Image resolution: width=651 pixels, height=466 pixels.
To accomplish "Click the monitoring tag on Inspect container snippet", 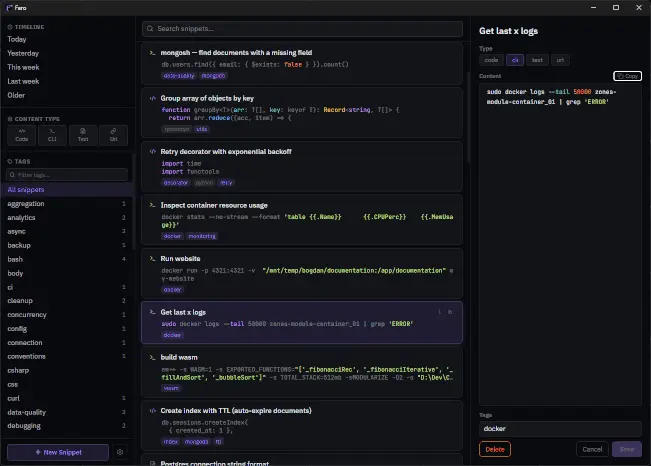I will tap(202, 236).
